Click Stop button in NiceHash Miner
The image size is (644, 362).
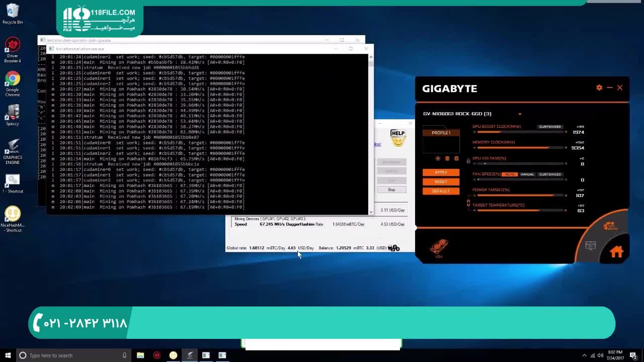coord(391,190)
